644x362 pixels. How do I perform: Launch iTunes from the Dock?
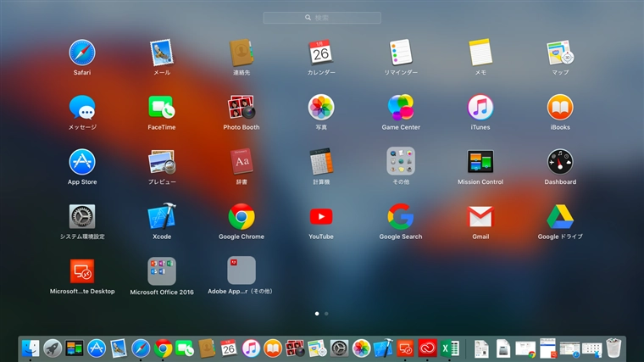tap(251, 348)
